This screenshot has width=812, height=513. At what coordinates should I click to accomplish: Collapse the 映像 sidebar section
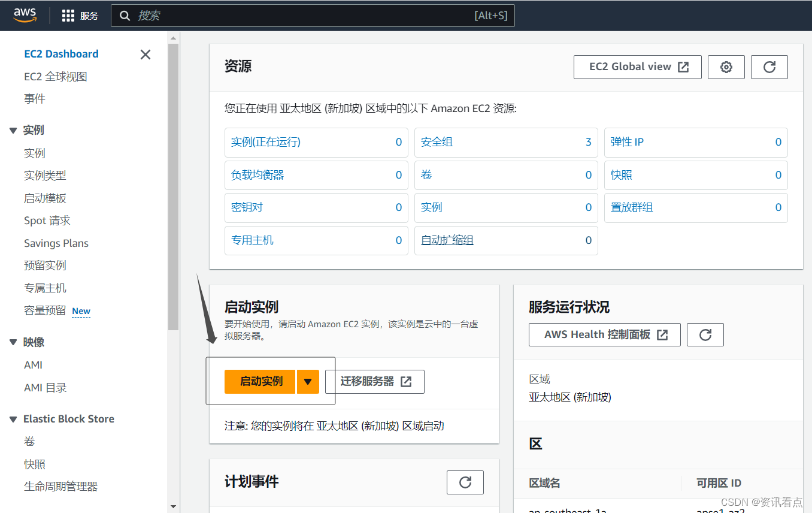(x=13, y=342)
